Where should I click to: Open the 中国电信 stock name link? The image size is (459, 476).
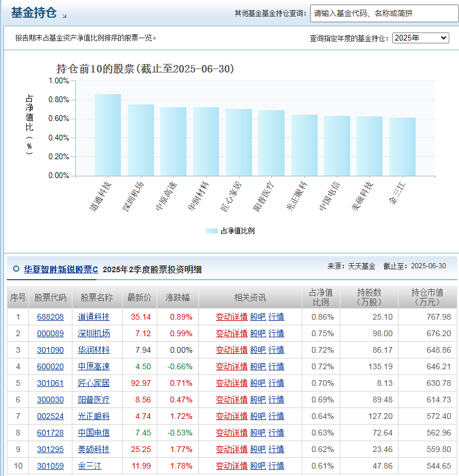tap(94, 433)
